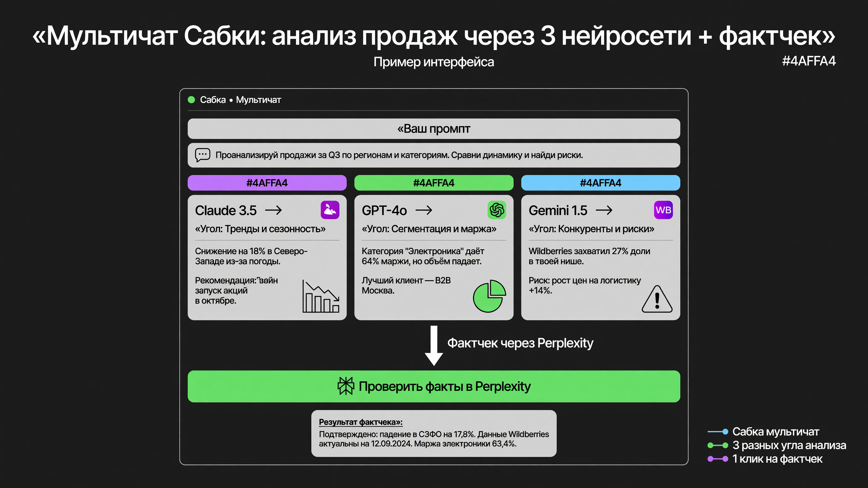This screenshot has width=868, height=488.
Task: Open the Gemini 1.5 card title
Action: tap(558, 210)
